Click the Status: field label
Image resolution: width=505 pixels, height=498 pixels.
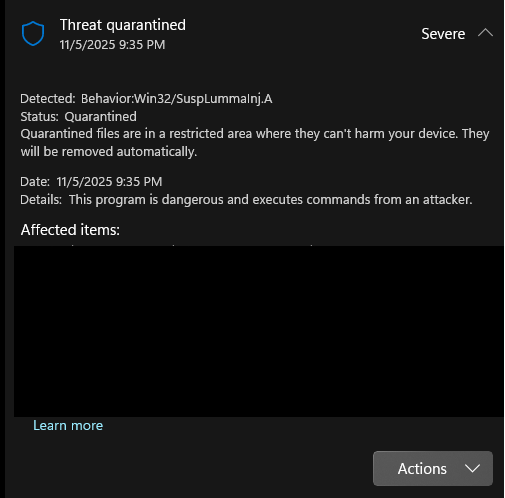click(x=39, y=117)
